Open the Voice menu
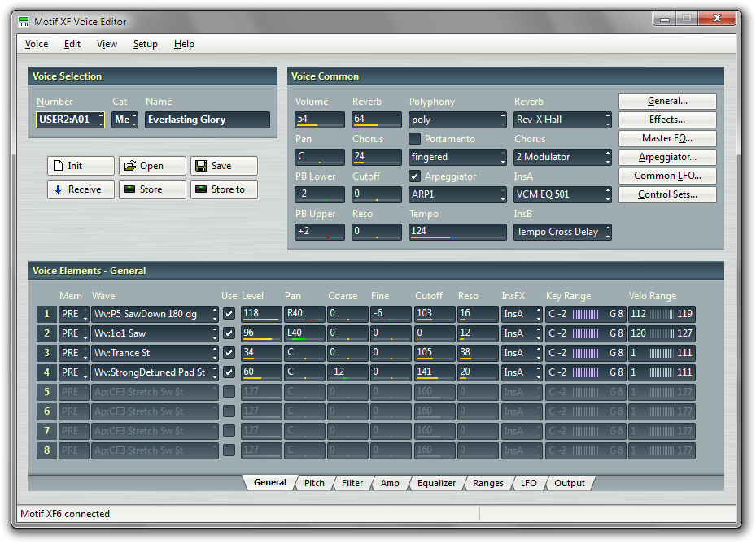The height and width of the screenshot is (544, 756). pos(36,44)
